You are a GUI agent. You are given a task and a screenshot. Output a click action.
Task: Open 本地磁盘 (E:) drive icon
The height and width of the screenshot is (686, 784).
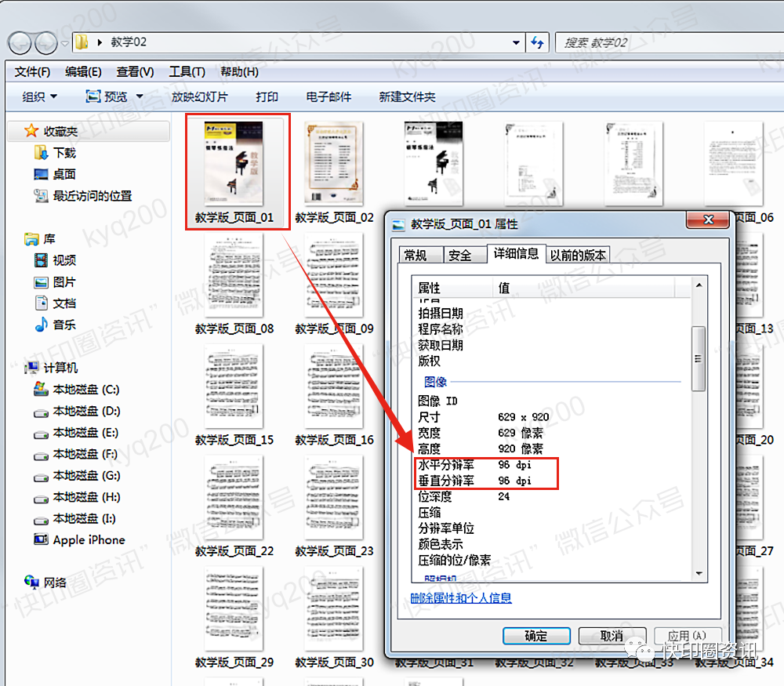(x=41, y=434)
